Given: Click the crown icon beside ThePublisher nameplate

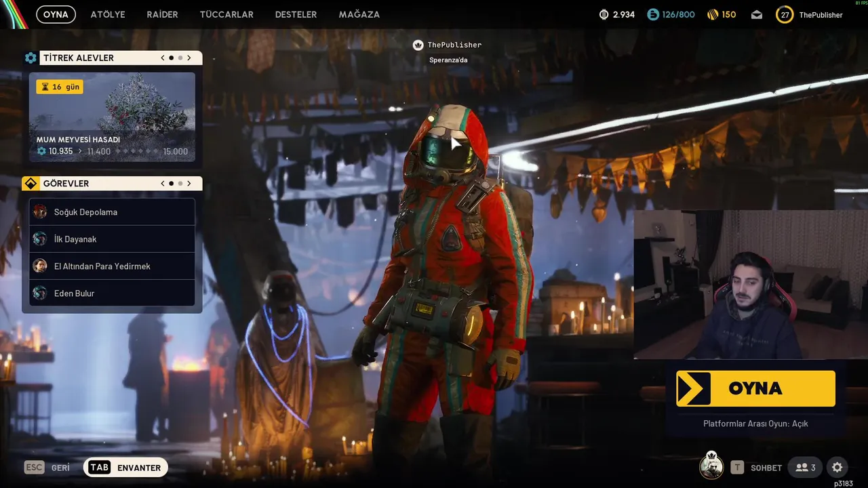Looking at the screenshot, I should [x=418, y=45].
